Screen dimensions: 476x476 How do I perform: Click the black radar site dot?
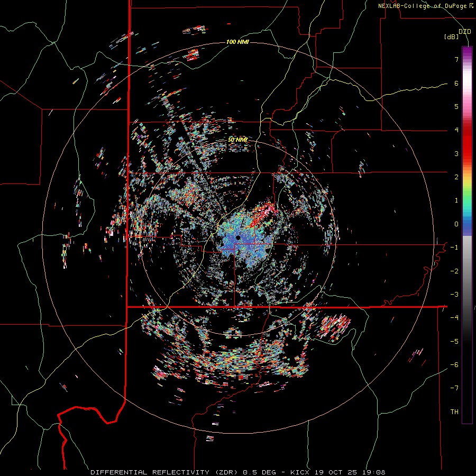coord(239,237)
